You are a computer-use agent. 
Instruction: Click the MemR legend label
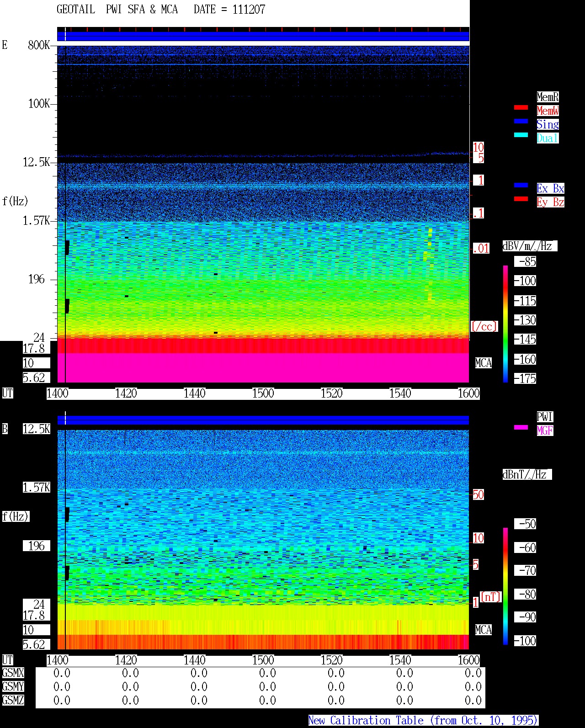tap(548, 97)
